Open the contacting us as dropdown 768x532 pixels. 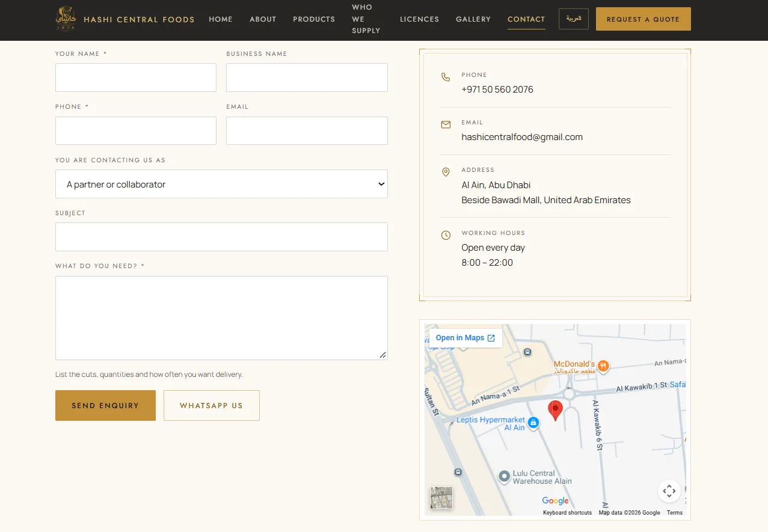click(221, 184)
